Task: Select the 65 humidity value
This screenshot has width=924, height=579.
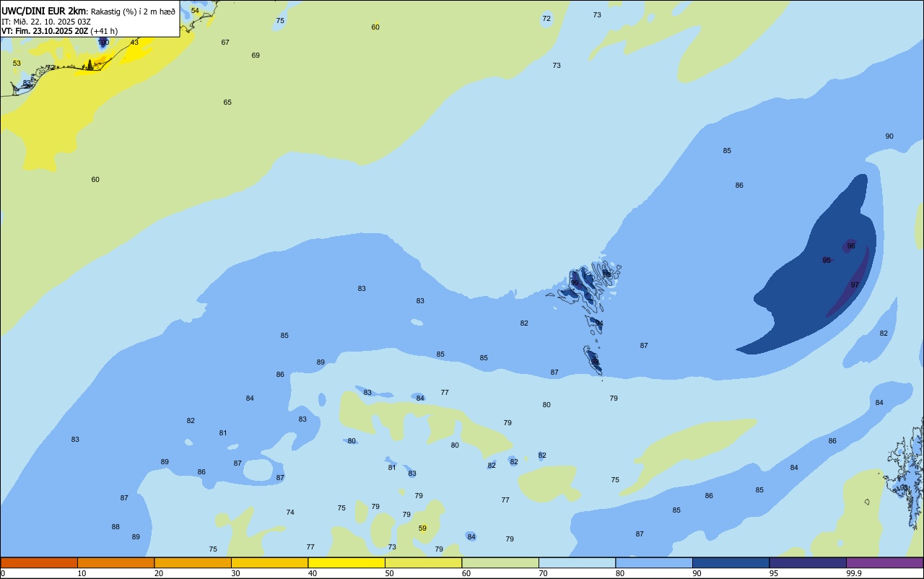Action: point(227,103)
